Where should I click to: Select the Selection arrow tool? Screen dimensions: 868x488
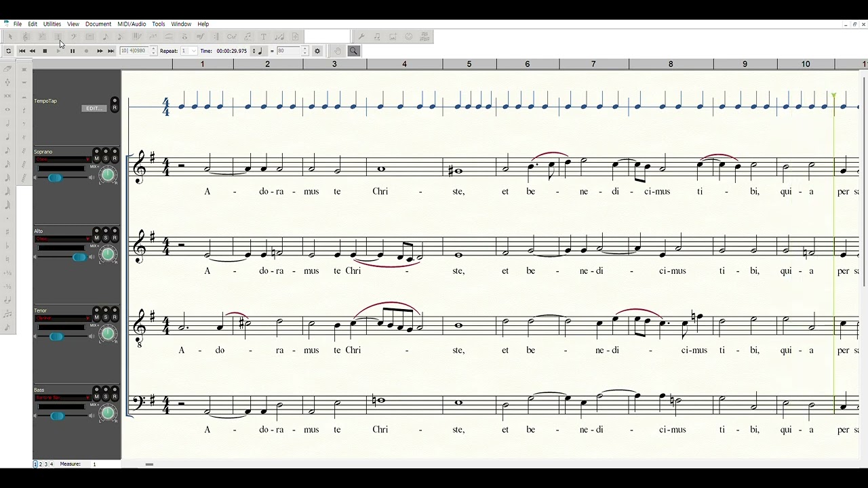(10, 37)
